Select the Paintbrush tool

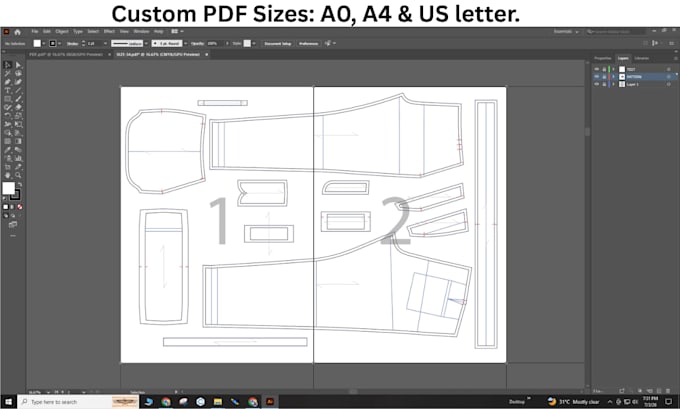(18, 99)
